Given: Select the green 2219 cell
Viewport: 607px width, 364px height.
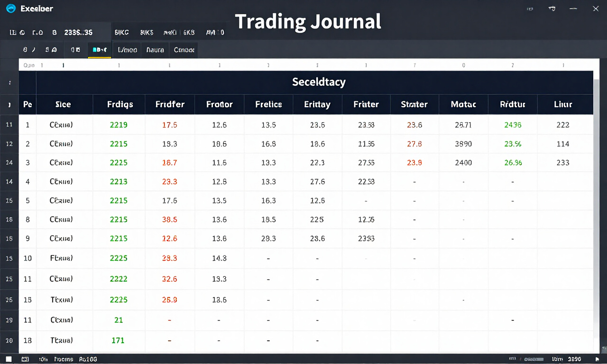Looking at the screenshot, I should [119, 125].
